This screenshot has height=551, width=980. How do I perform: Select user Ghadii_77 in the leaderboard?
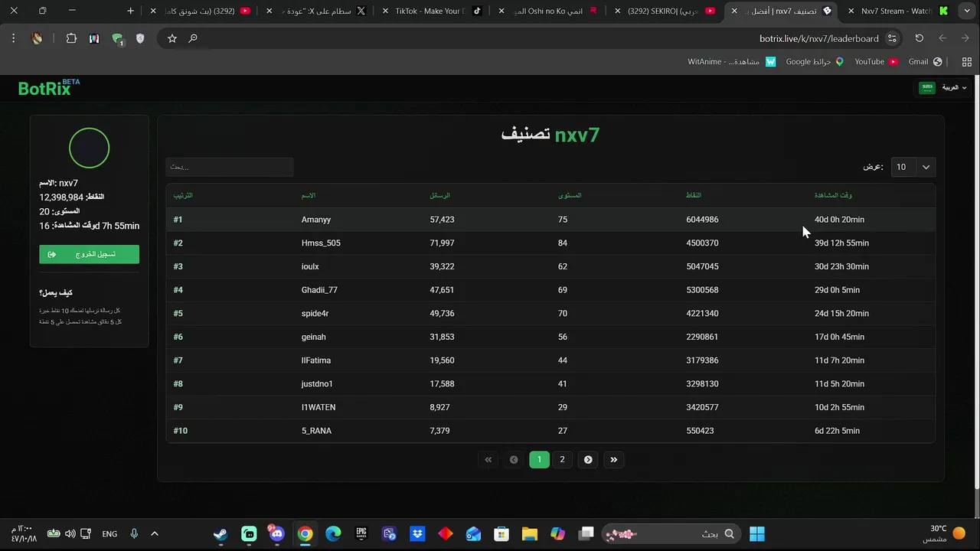(x=319, y=290)
